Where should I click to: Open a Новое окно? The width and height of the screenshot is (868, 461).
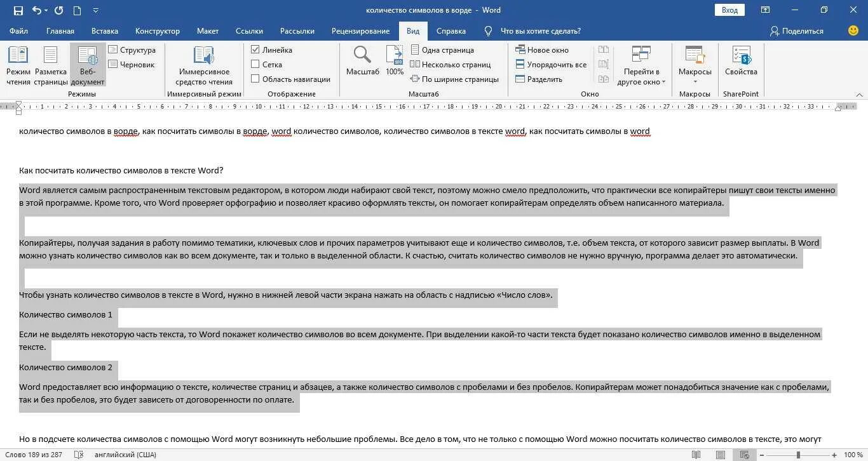(542, 50)
